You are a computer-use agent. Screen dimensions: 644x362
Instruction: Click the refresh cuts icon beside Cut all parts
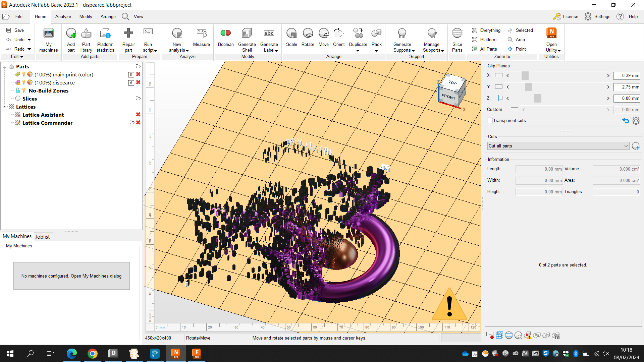coord(636,146)
